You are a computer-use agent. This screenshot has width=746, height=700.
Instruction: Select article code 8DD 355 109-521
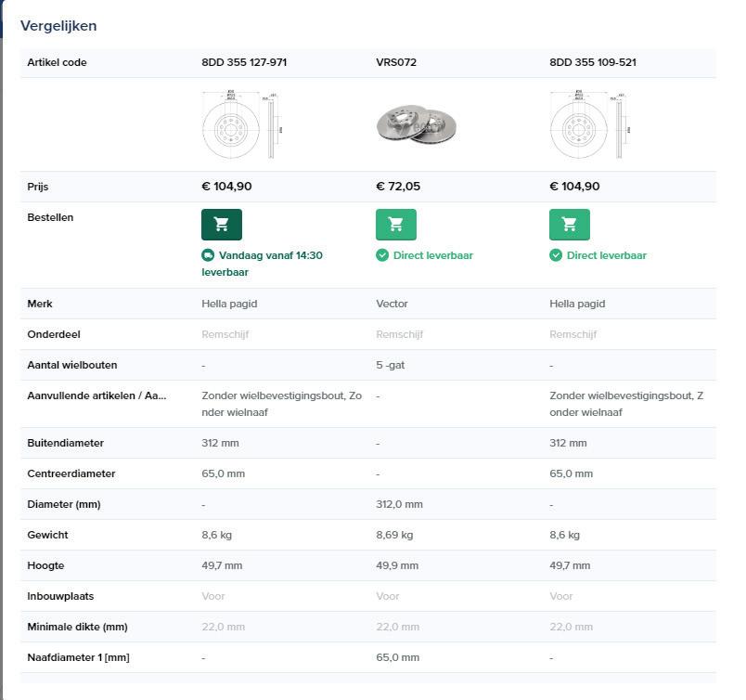point(593,62)
